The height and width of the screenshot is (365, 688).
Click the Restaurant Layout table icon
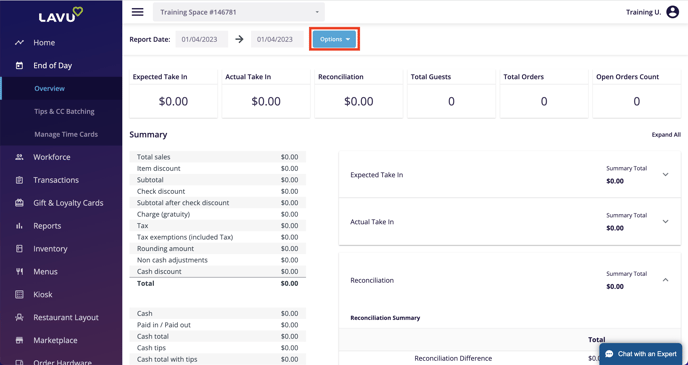[19, 317]
